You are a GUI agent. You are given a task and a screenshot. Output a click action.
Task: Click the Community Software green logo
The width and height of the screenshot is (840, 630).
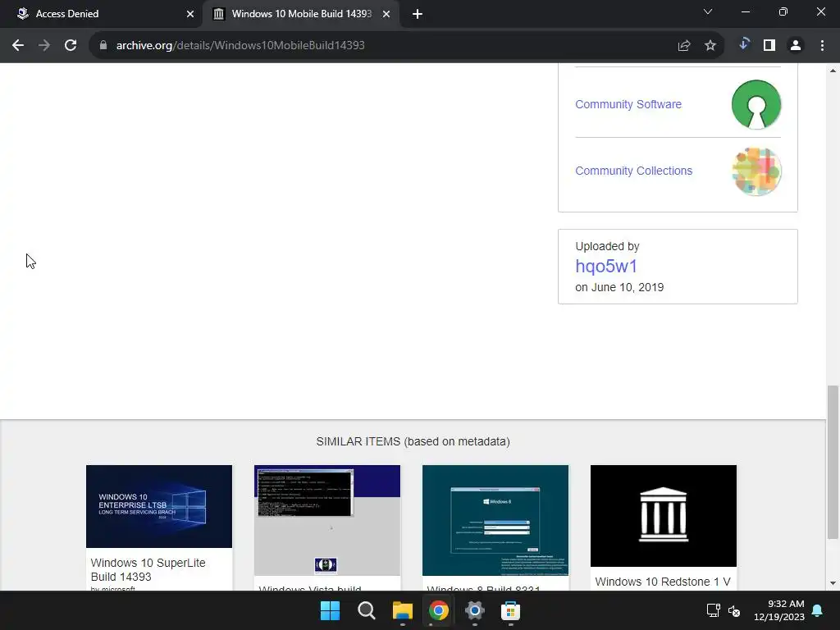(x=756, y=104)
